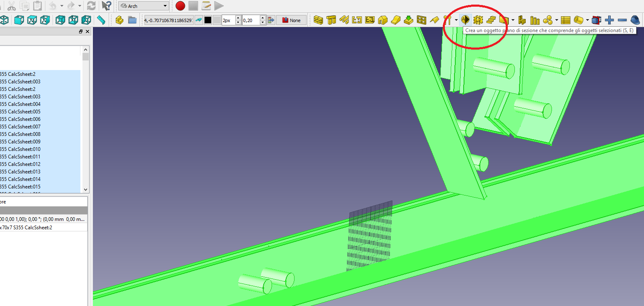Set the left view cube
Screen dimensions: 644x306
tap(86, 20)
